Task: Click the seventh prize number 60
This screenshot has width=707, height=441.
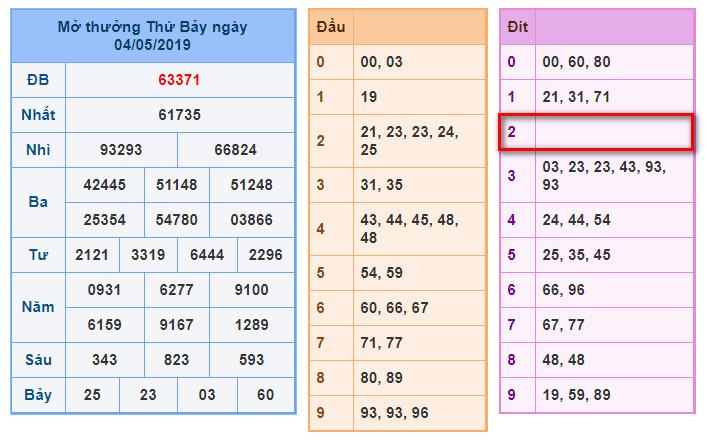Action: (x=265, y=395)
